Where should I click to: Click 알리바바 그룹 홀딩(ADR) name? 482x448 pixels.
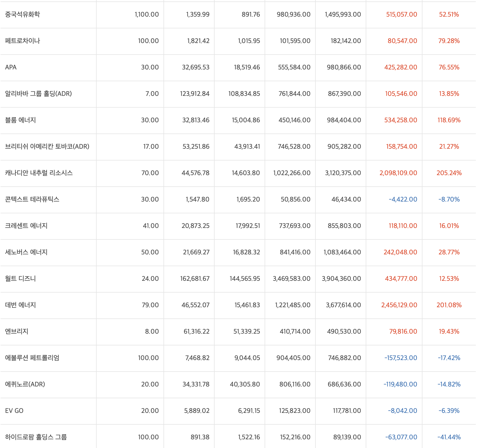(x=38, y=94)
